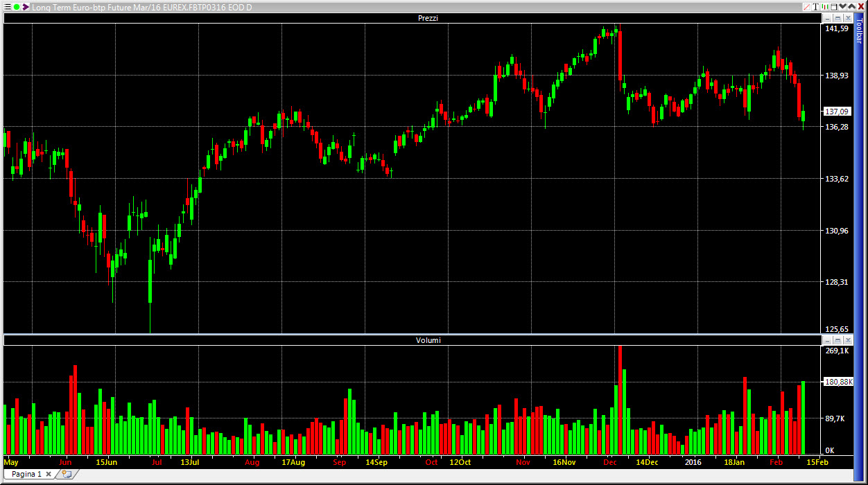Click the 136,28 price axis label
The height and width of the screenshot is (485, 868).
[x=837, y=127]
